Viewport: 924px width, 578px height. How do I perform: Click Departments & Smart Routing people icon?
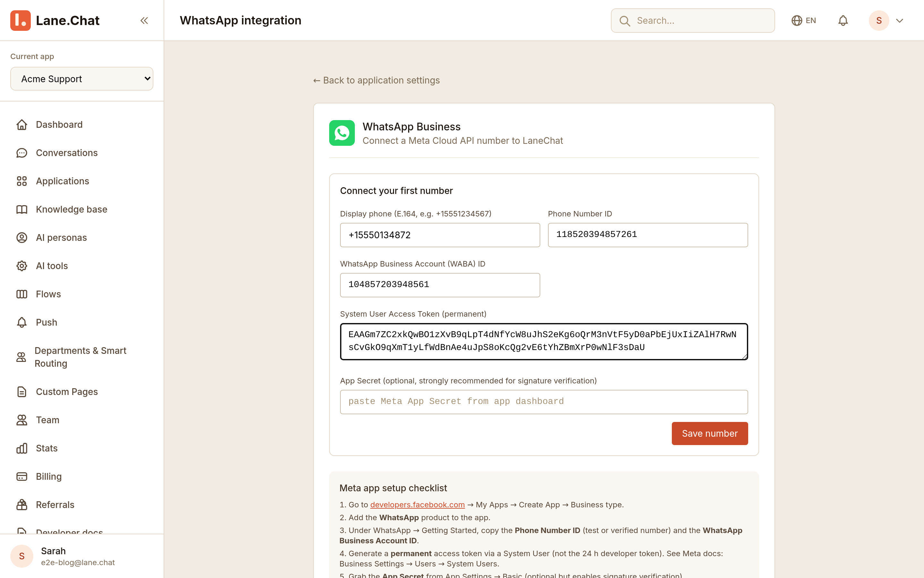(x=21, y=357)
